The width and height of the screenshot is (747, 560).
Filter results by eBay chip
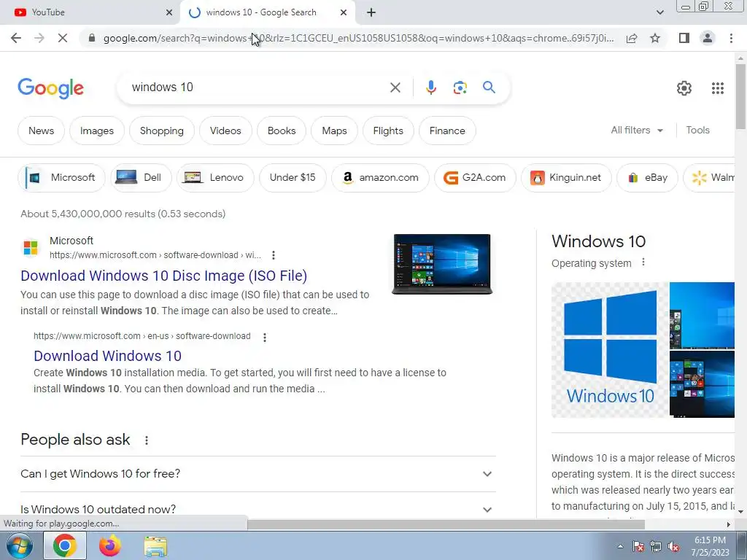coord(647,178)
